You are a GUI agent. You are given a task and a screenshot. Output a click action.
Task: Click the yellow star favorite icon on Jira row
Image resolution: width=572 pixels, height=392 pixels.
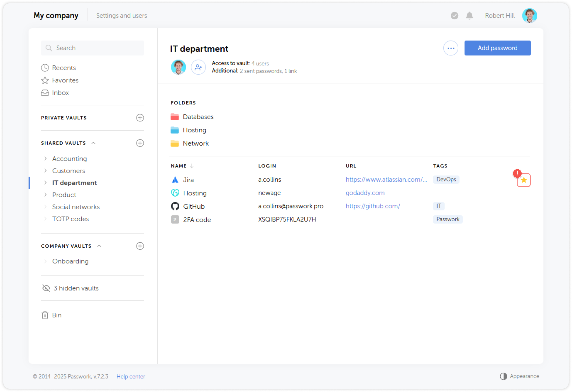click(524, 180)
